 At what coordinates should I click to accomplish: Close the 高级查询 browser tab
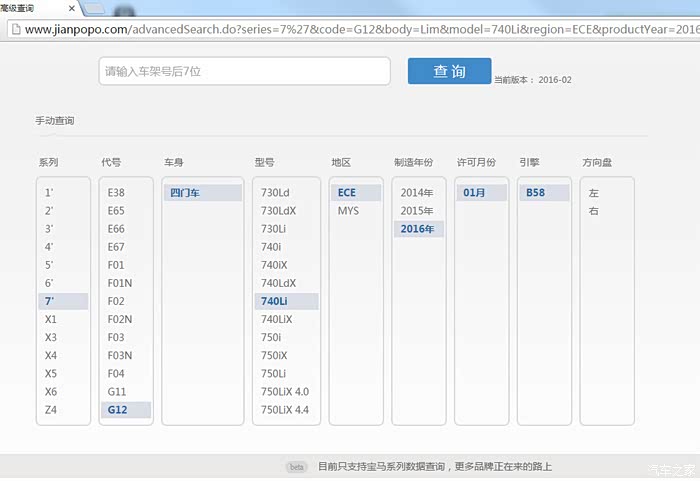[x=69, y=8]
